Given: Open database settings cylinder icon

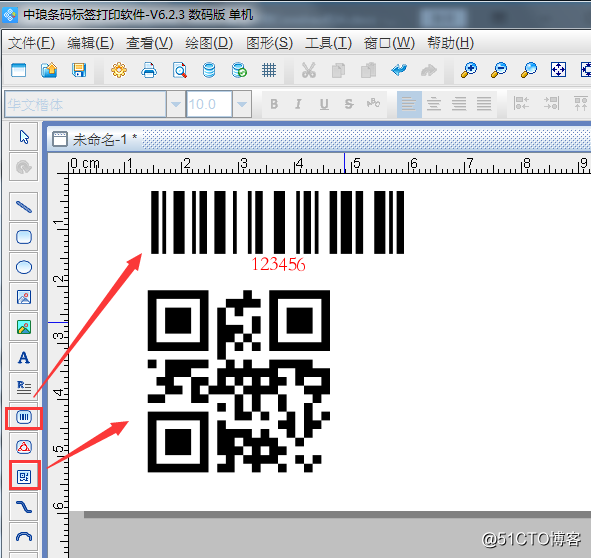Looking at the screenshot, I should 209,70.
